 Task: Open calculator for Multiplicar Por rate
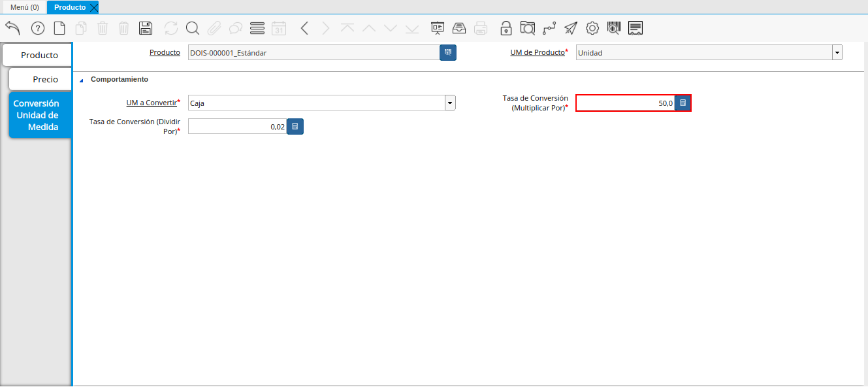(x=683, y=103)
